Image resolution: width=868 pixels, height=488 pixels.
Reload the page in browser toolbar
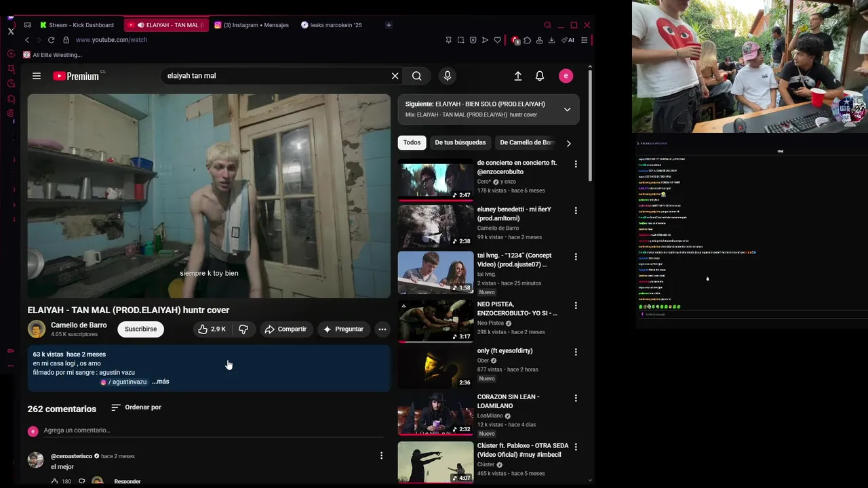pyautogui.click(x=51, y=40)
